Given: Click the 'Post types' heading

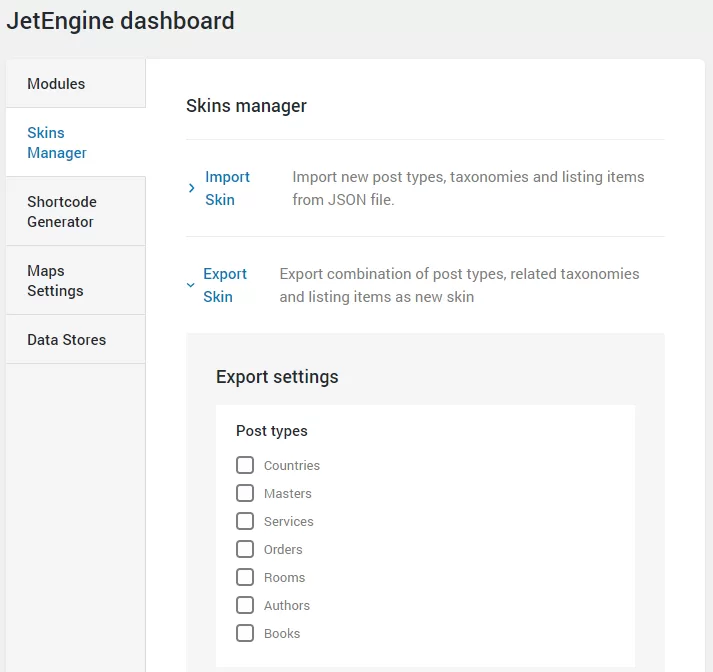Looking at the screenshot, I should (x=272, y=431).
